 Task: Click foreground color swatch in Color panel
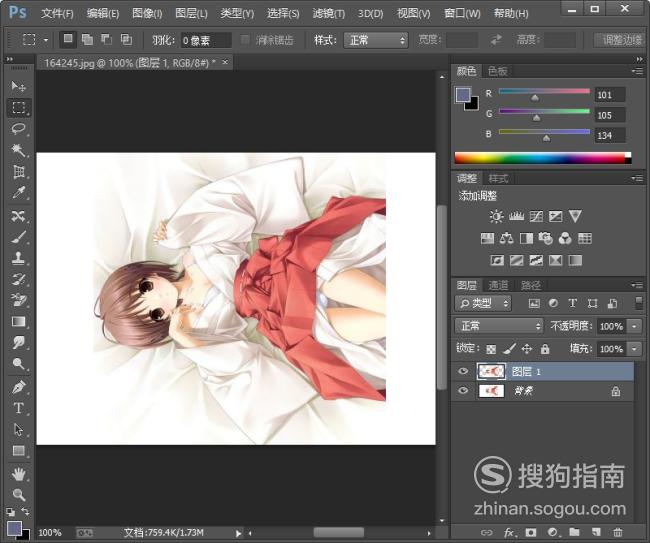(463, 95)
